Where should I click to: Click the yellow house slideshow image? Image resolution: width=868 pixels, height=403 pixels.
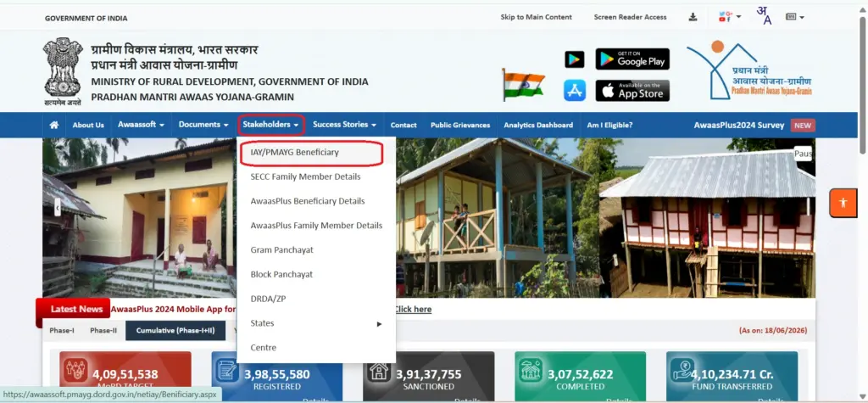point(140,218)
